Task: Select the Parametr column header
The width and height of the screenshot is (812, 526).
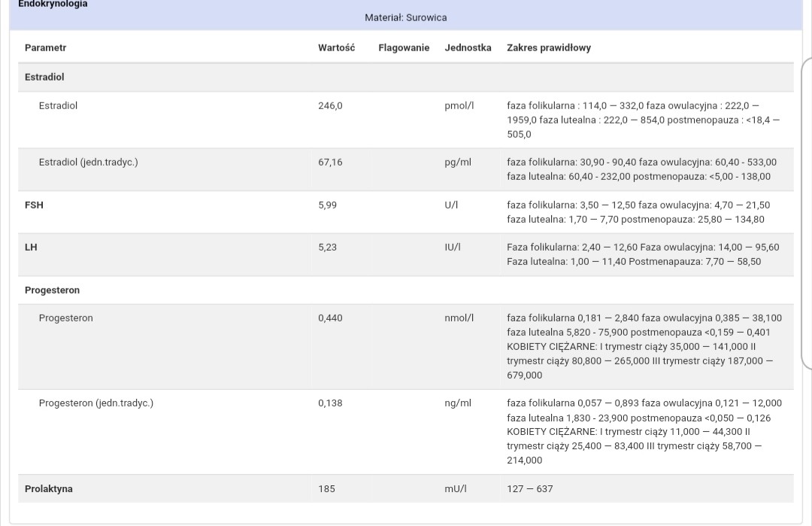Action: (45, 48)
